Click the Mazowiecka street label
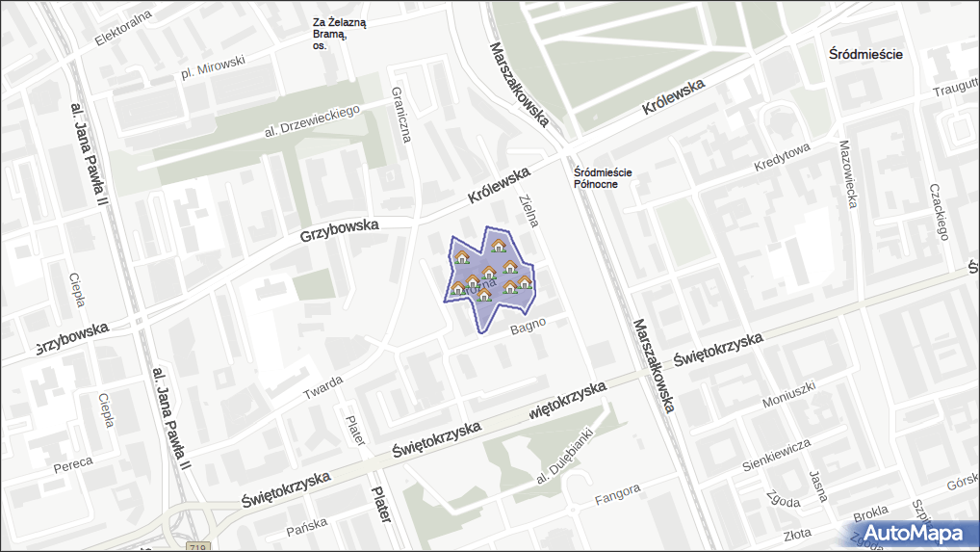 pos(847,173)
